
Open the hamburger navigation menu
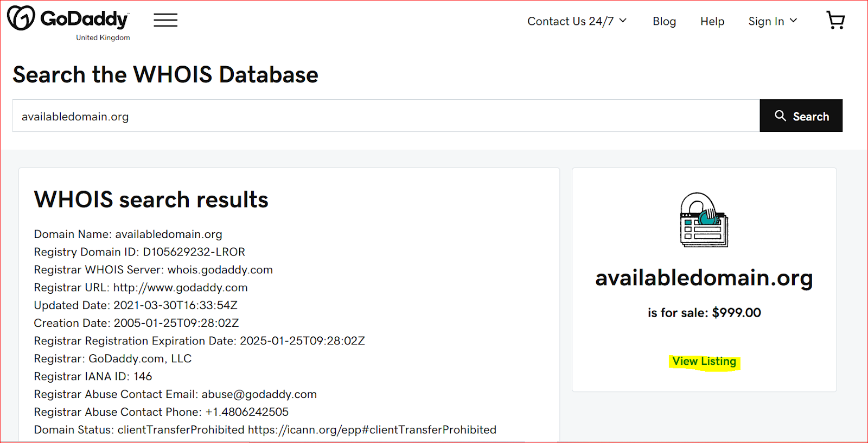(x=165, y=21)
